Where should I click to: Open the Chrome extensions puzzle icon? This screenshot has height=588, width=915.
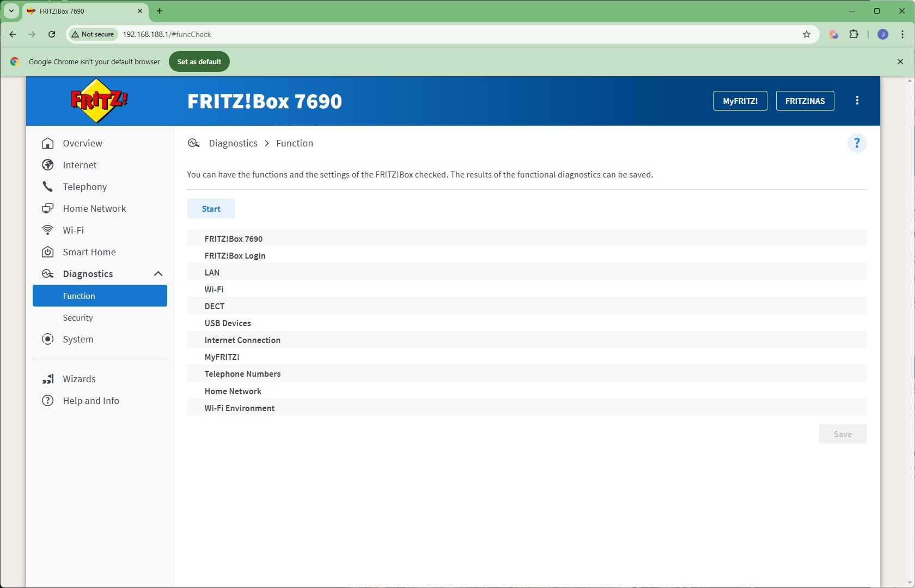point(854,34)
